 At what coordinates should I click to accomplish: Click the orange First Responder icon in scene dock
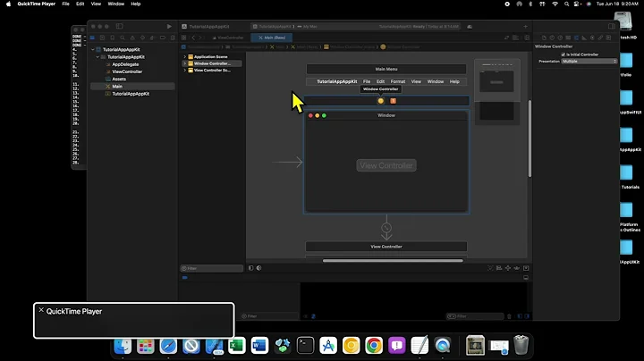tap(393, 101)
